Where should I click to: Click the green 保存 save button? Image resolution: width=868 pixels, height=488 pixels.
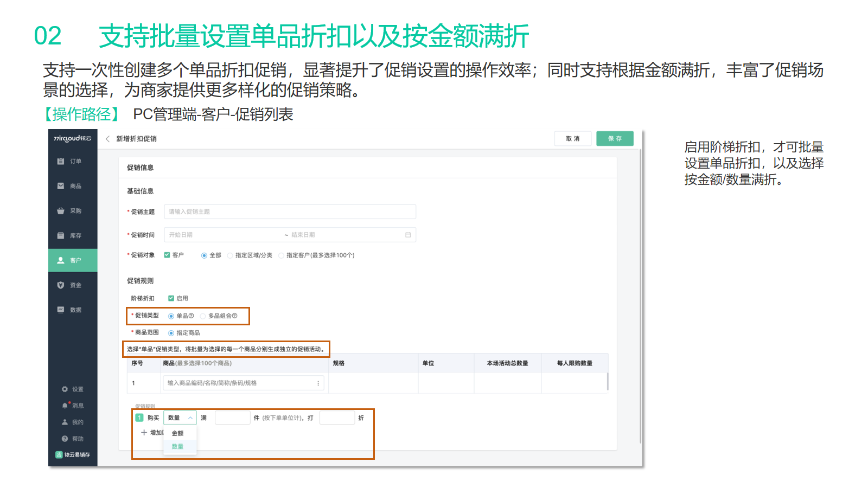pyautogui.click(x=615, y=139)
